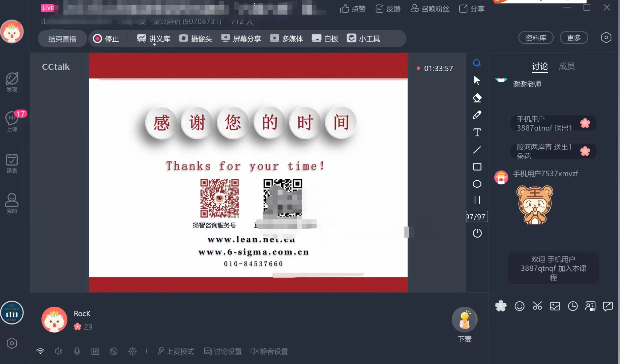Open the clock history icon
The image size is (620, 364).
tap(573, 306)
